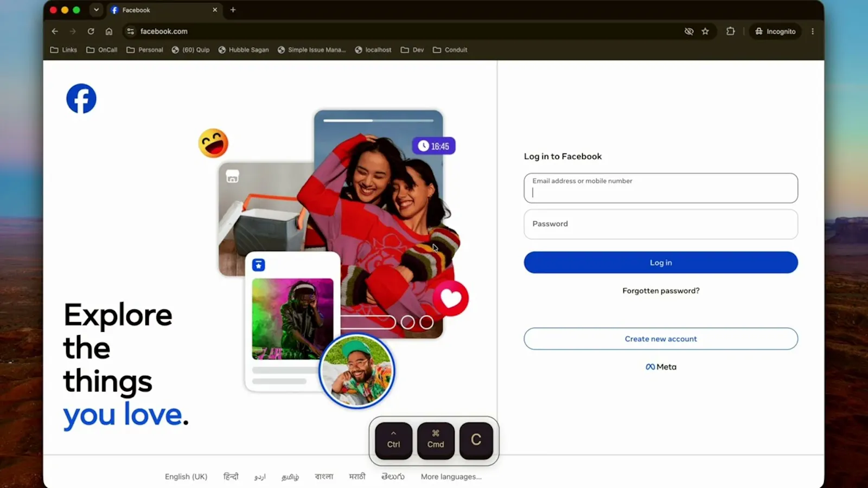Switch language to मराठी
The height and width of the screenshot is (488, 868).
[x=357, y=477]
